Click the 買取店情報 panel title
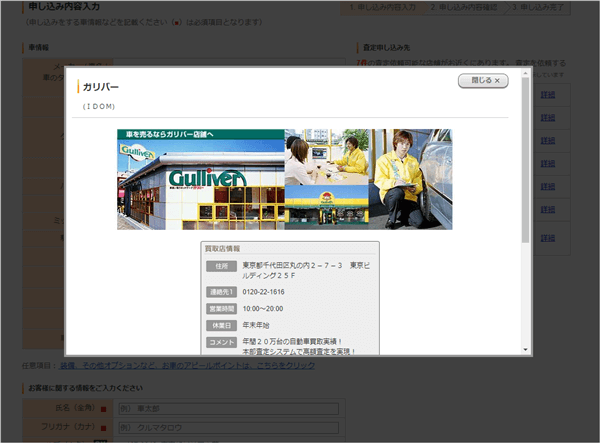This screenshot has width=600, height=443. click(x=222, y=249)
